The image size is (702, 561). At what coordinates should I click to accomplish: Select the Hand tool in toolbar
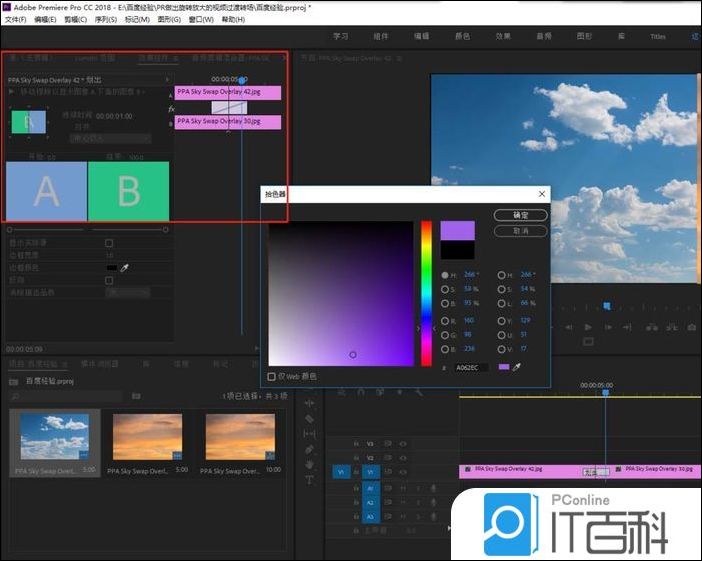(309, 465)
